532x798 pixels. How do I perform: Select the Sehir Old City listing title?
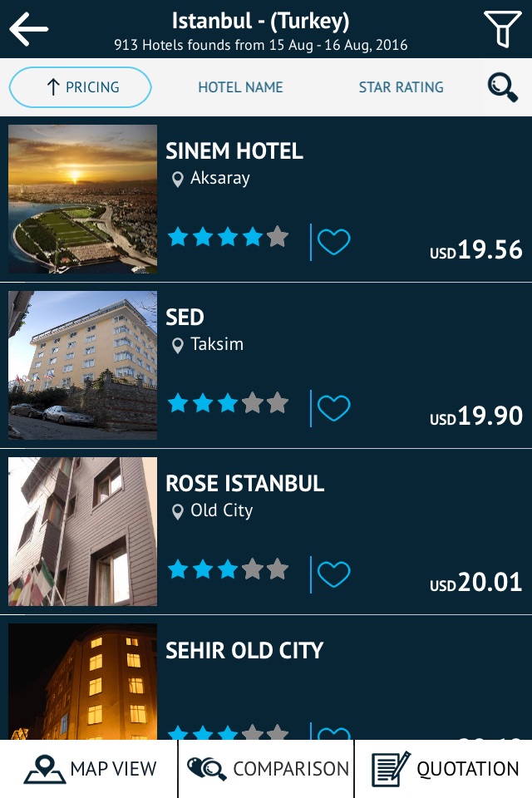(244, 650)
